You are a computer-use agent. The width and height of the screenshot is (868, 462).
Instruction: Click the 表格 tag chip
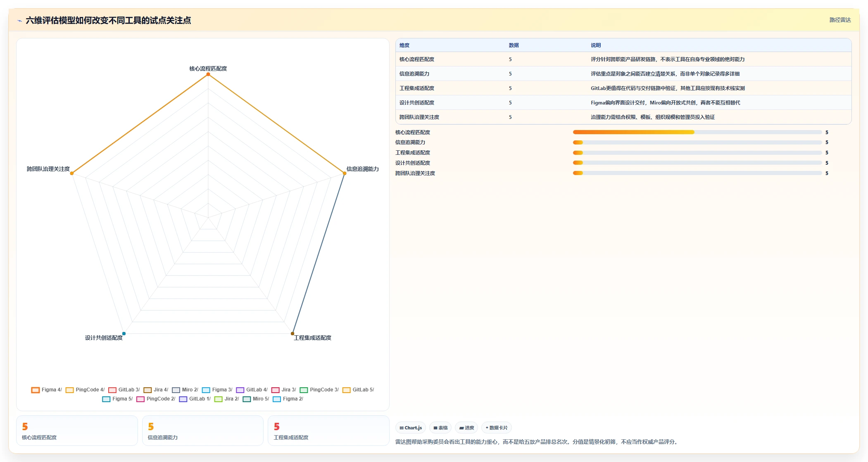440,428
